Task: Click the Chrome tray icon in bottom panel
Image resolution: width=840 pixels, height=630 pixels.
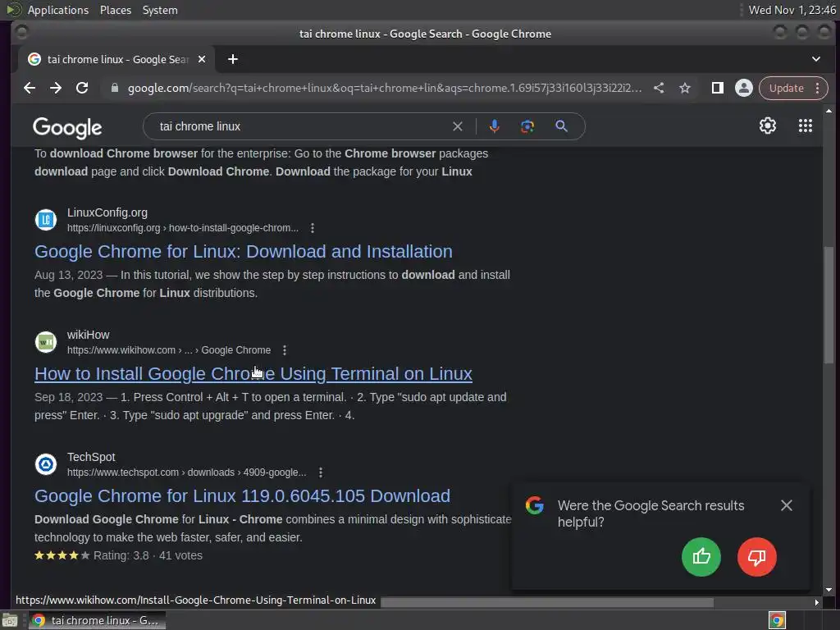Action: (x=777, y=620)
